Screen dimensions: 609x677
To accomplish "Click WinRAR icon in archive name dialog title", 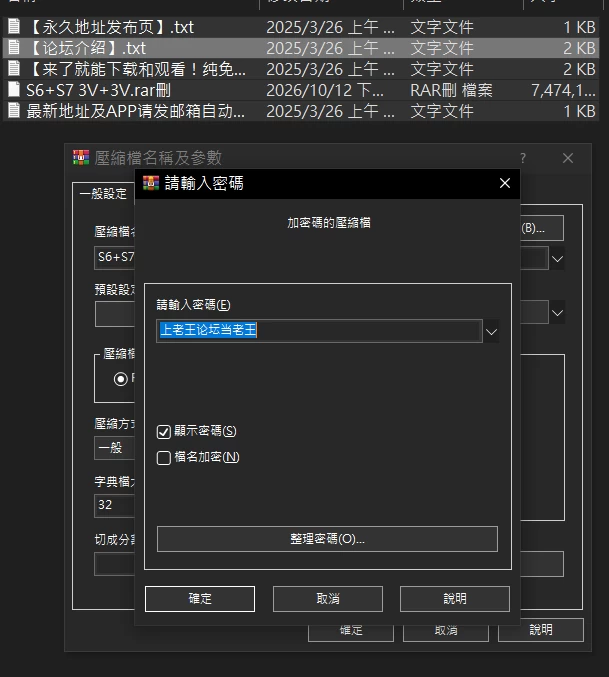I will coord(81,158).
